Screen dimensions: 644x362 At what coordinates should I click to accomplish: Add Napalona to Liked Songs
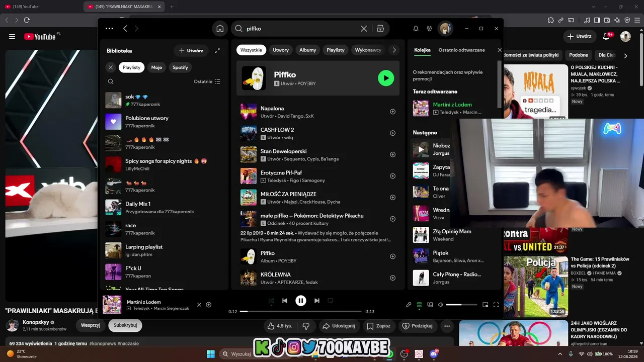[393, 112]
